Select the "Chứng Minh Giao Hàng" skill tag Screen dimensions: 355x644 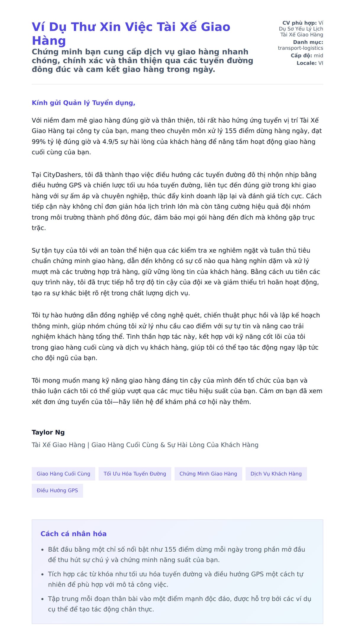point(208,474)
